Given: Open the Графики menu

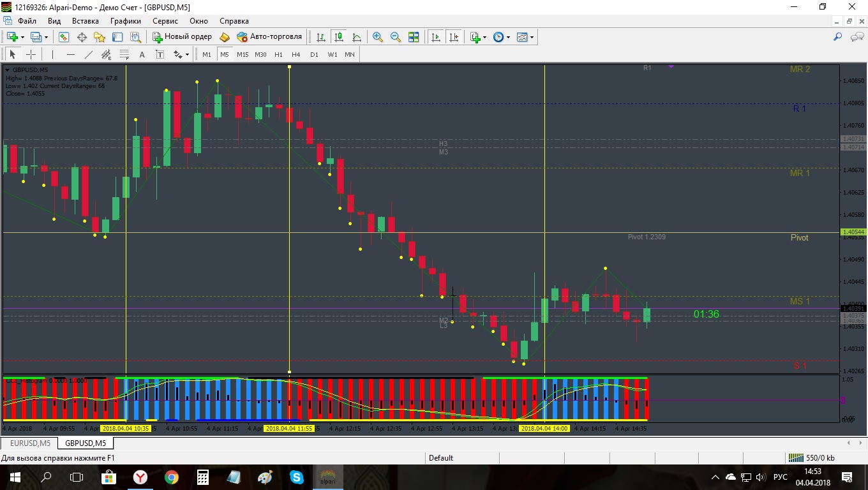Looking at the screenshot, I should pyautogui.click(x=126, y=21).
